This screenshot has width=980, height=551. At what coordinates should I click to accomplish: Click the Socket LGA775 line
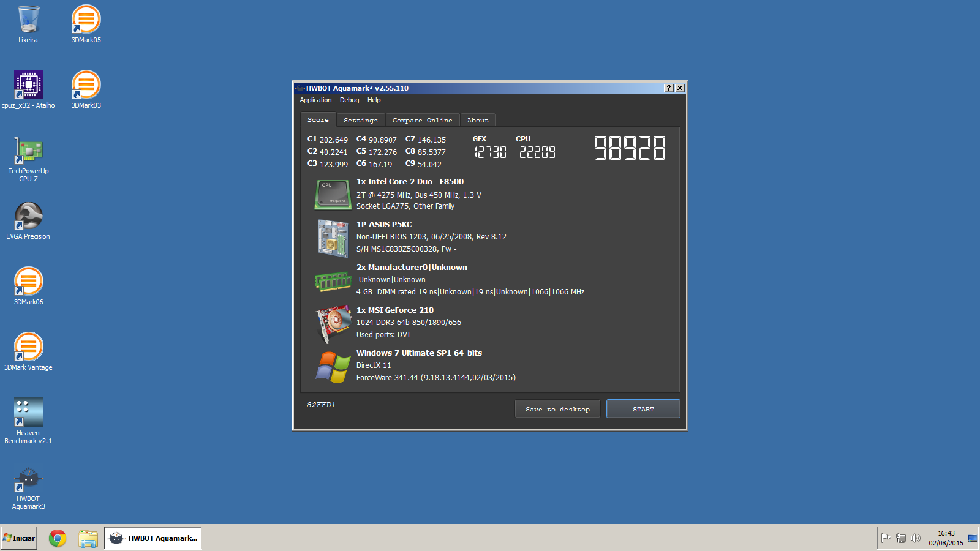click(405, 206)
